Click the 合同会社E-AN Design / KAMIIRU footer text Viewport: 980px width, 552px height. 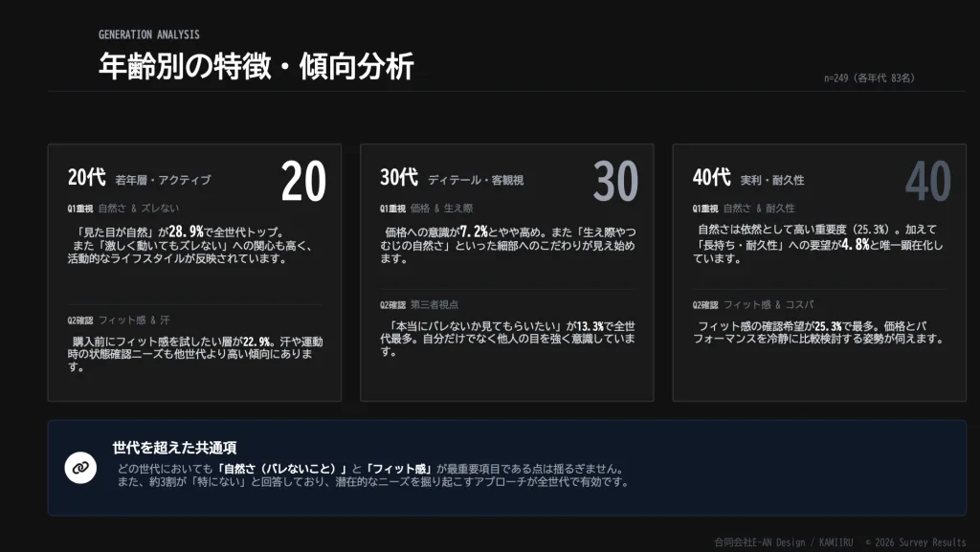click(x=783, y=542)
